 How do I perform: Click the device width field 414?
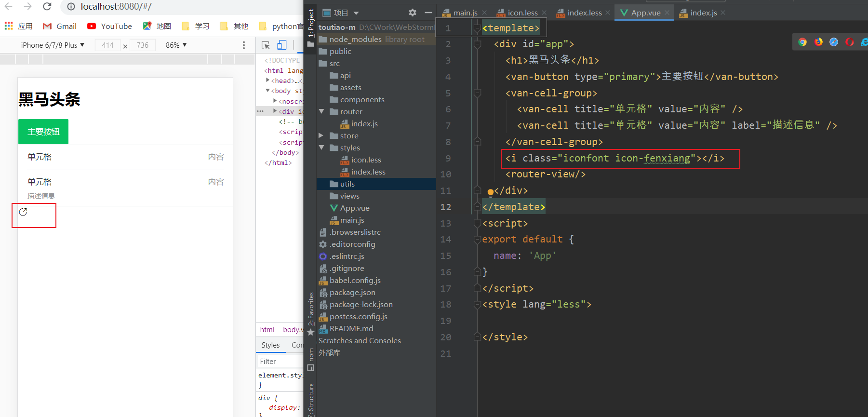(107, 45)
